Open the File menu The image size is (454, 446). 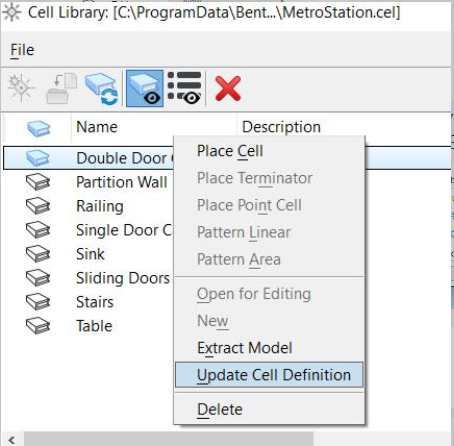coord(22,50)
